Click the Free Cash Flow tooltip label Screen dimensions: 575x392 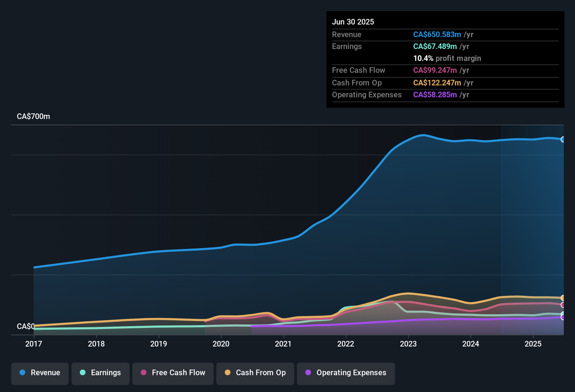[359, 70]
